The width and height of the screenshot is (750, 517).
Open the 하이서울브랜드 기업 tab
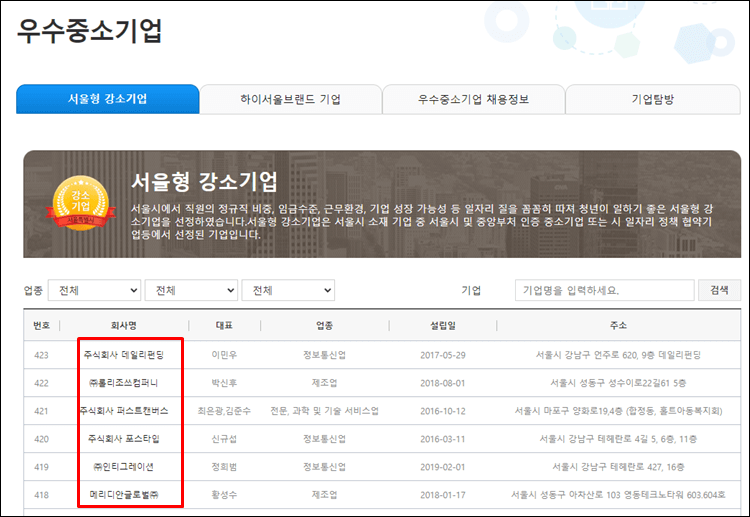point(290,99)
